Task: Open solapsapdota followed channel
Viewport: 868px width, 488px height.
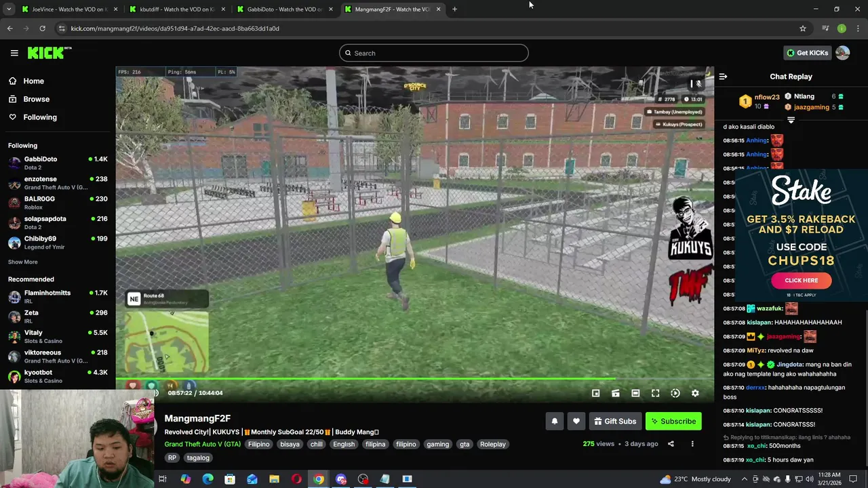Action: click(58, 222)
